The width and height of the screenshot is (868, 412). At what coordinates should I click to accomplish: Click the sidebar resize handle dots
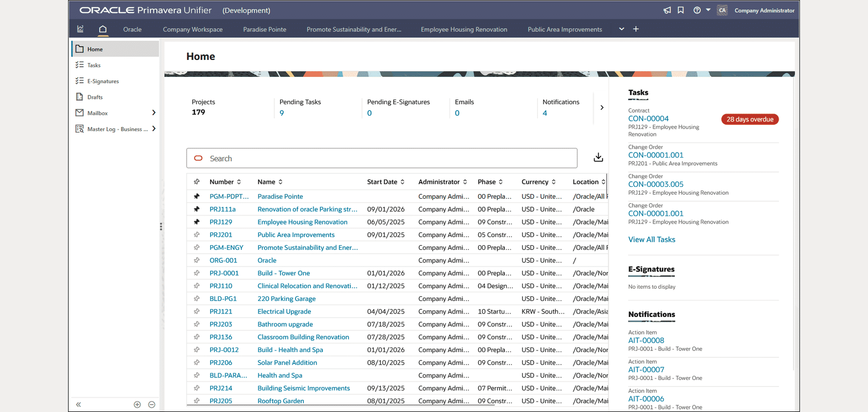[x=161, y=227]
